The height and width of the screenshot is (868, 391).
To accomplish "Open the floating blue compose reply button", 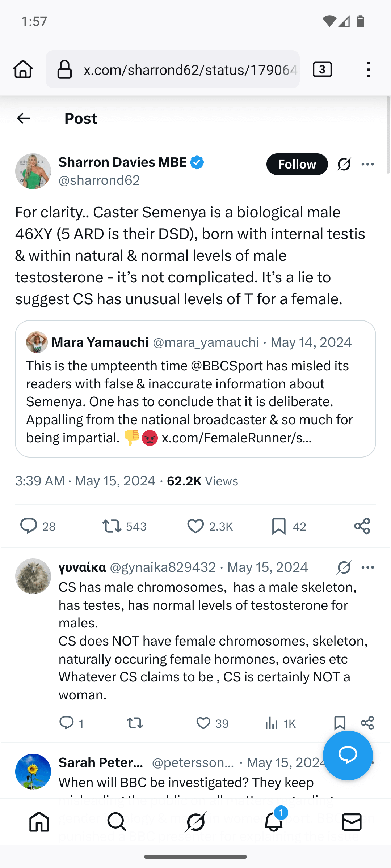I will (348, 755).
